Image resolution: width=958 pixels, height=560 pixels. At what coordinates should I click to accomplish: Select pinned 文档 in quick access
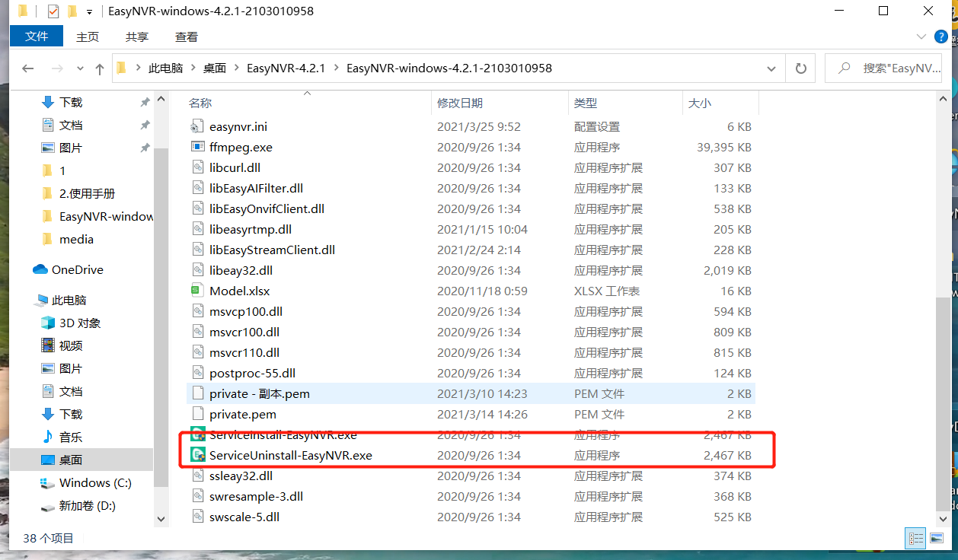(71, 125)
